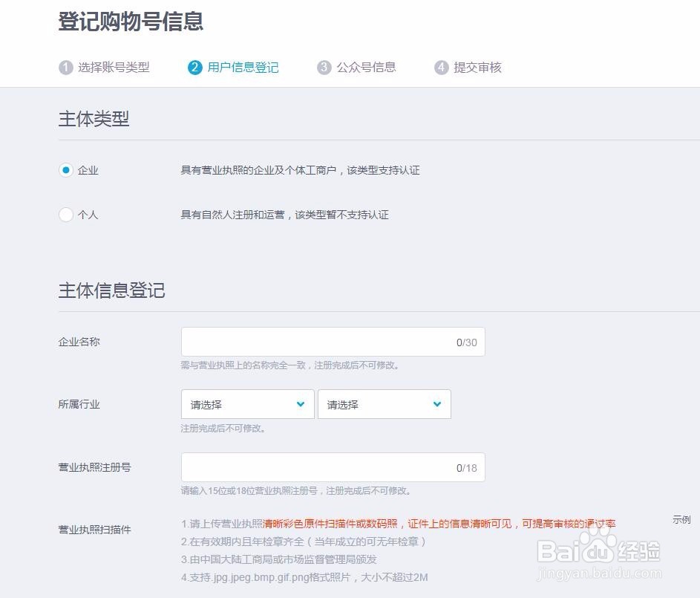The width and height of the screenshot is (700, 598).
Task: Click the numbered circle icon for step 3
Action: tap(324, 67)
